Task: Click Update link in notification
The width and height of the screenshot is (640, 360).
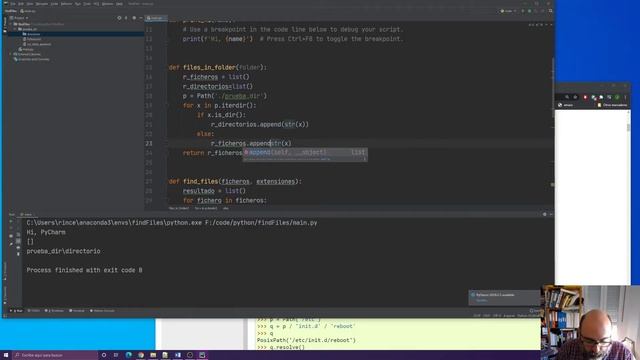Action: (x=482, y=300)
